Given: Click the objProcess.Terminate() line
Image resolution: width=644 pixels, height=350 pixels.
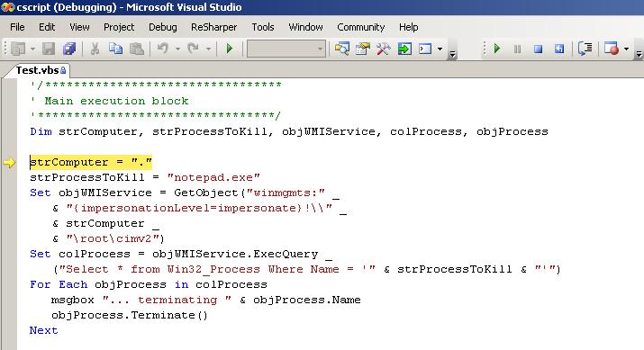Looking at the screenshot, I should point(130,315).
